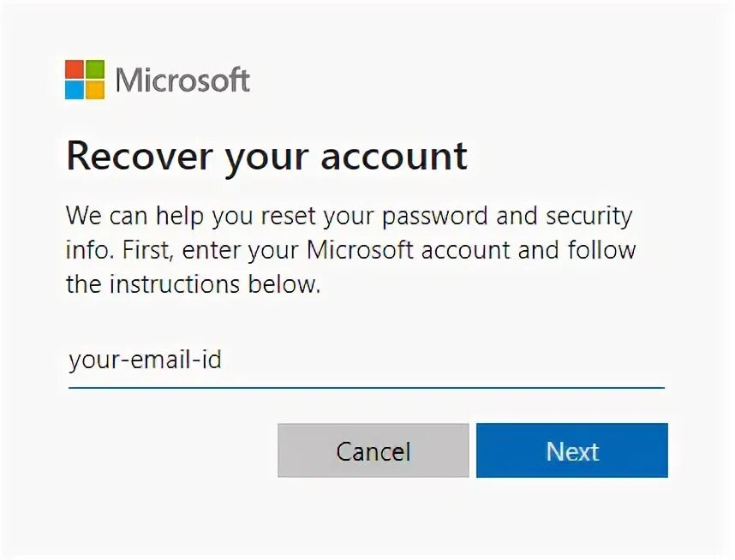Focus the your-email-id input field
735x560 pixels.
[366, 360]
